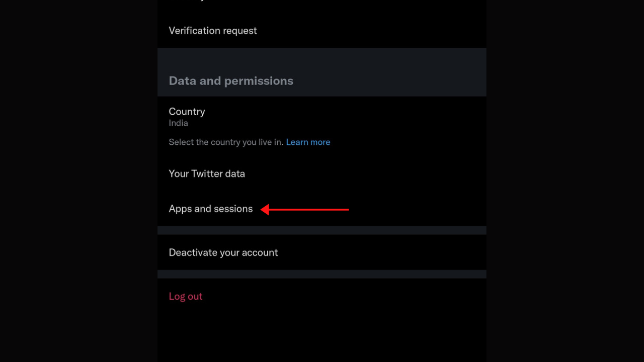Click the gray divider above Deactivate your account
Image resolution: width=644 pixels, height=362 pixels.
tap(321, 230)
